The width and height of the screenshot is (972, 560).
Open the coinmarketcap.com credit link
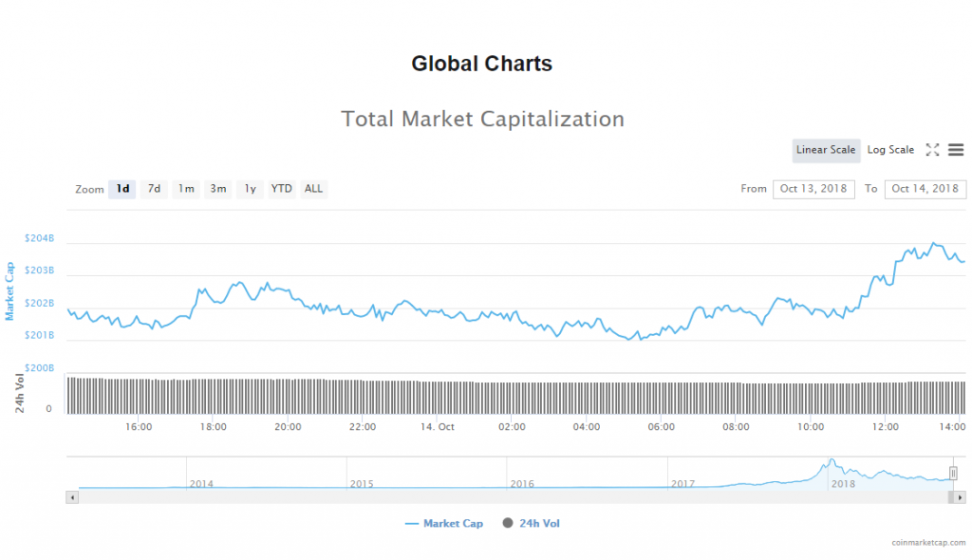927,542
